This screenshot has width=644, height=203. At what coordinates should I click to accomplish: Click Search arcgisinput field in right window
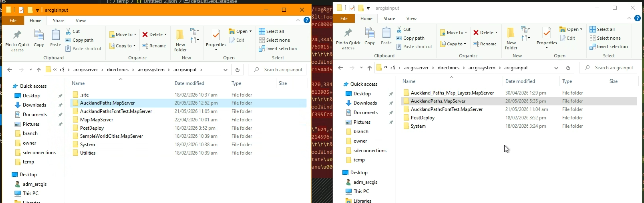[608, 68]
